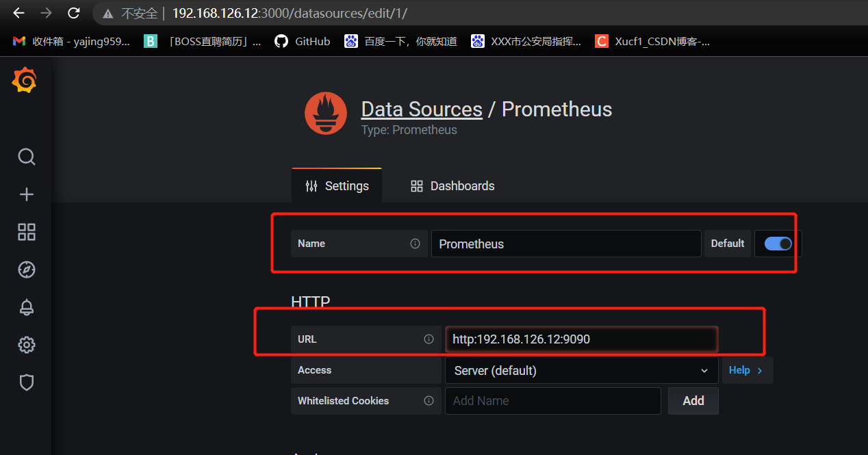Click into the URL input field
Image resolution: width=868 pixels, height=455 pixels.
(581, 339)
